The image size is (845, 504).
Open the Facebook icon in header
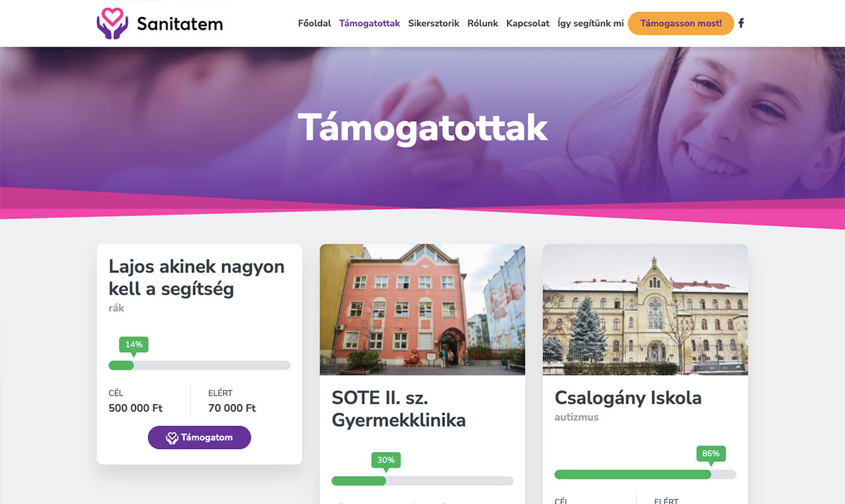(x=741, y=23)
